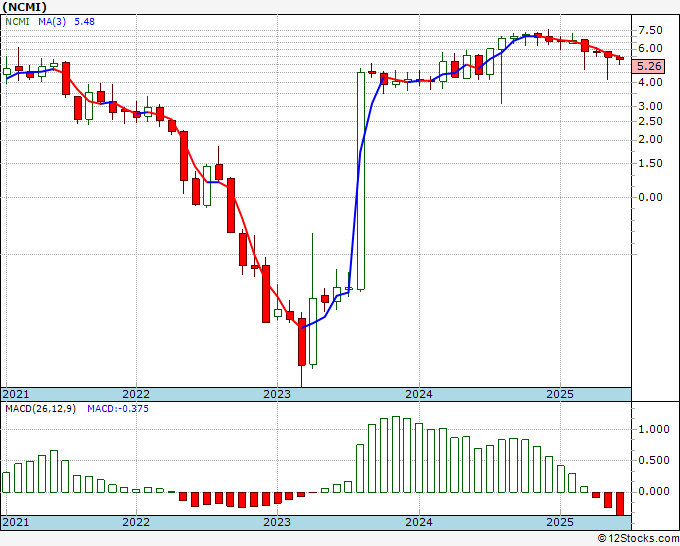Click the 3.00 price axis label
This screenshot has width=680, height=546.
click(650, 106)
